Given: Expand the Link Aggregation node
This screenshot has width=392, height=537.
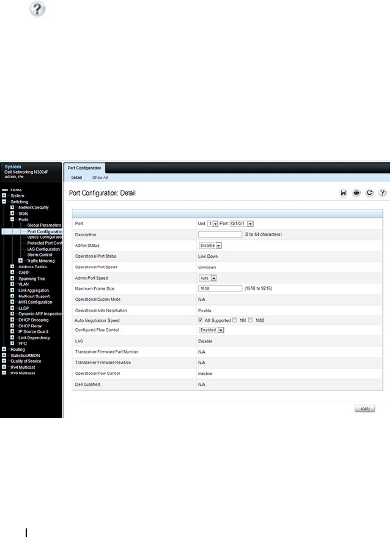Looking at the screenshot, I should pos(12,290).
